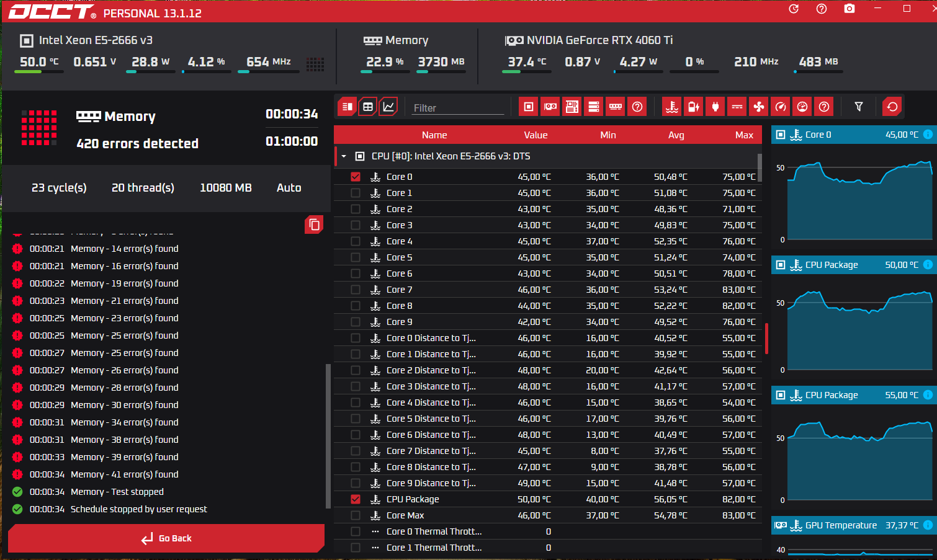Click the log panel scrollbar

tap(328, 436)
